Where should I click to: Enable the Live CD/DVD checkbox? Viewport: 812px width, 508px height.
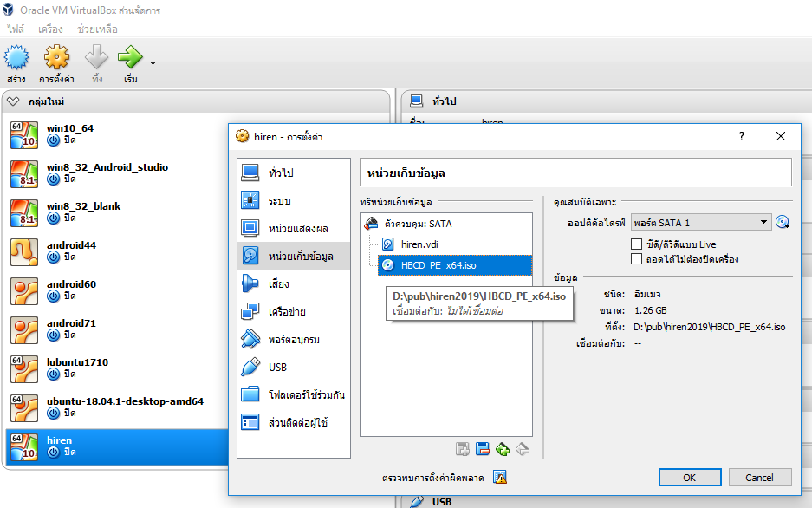pos(637,244)
